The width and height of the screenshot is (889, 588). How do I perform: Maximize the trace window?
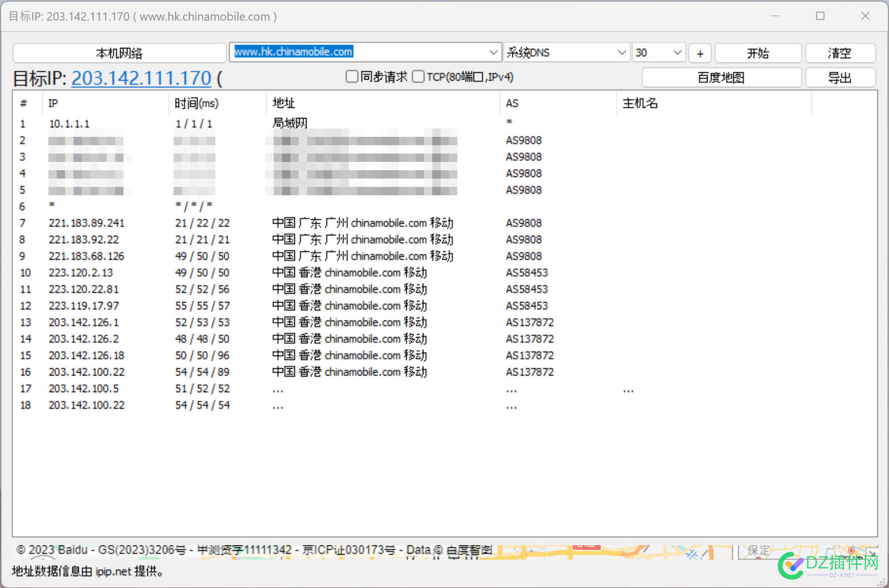tap(820, 16)
